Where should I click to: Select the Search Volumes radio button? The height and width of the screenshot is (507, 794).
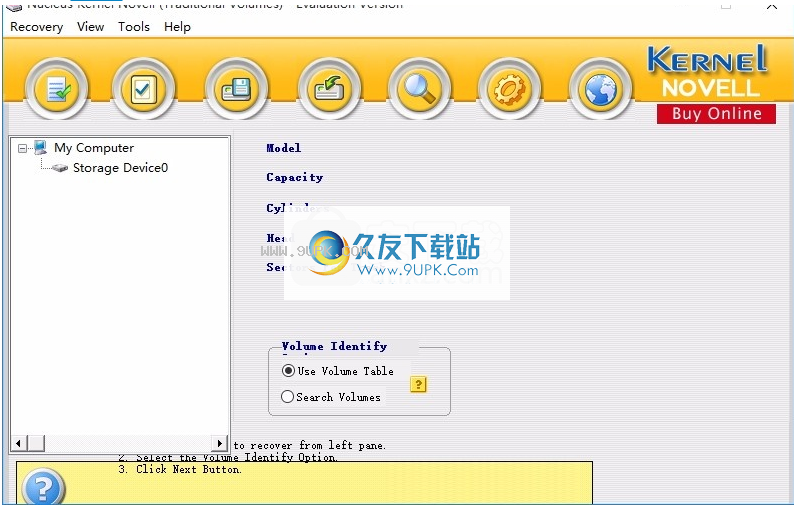287,397
